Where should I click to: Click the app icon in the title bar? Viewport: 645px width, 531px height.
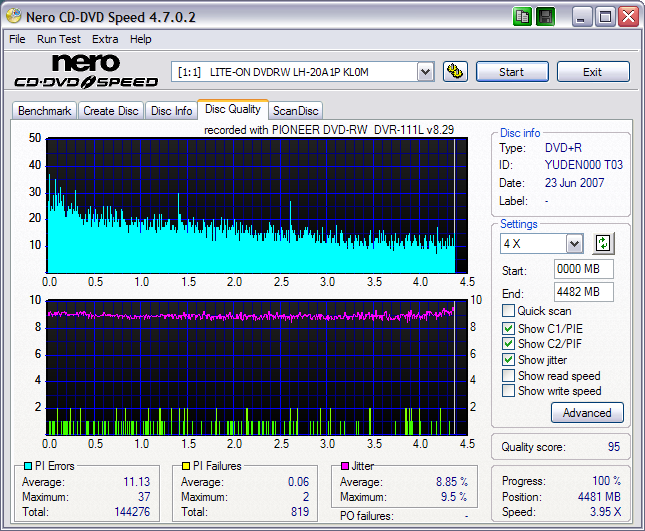15,16
